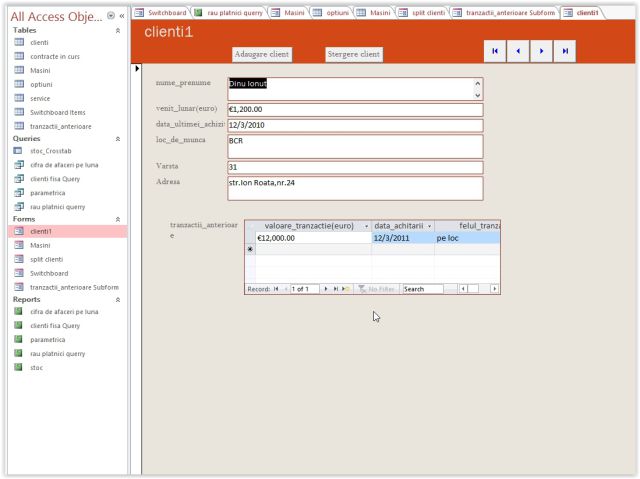Click the venit_lunar(euro) field
This screenshot has height=479, width=640.
355,109
